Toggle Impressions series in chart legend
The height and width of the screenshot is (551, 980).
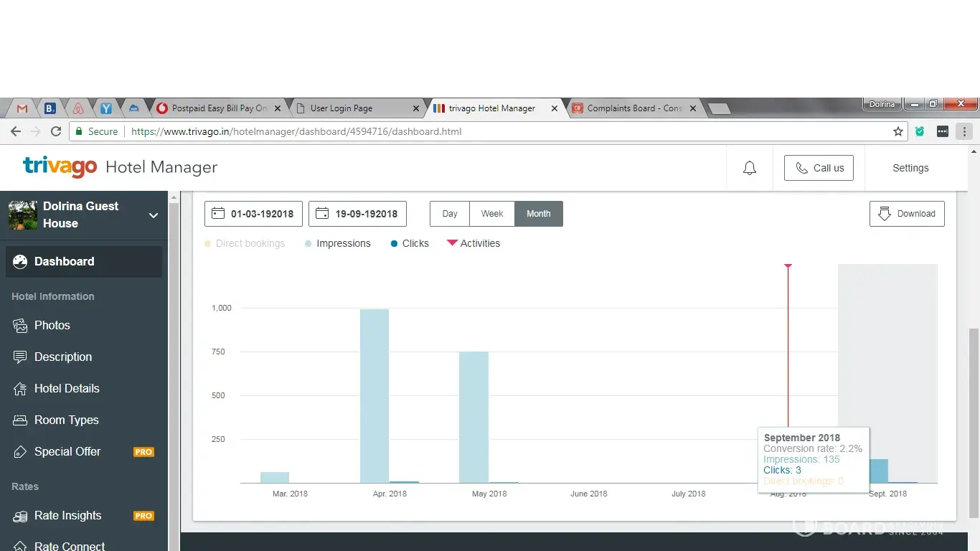pyautogui.click(x=338, y=243)
